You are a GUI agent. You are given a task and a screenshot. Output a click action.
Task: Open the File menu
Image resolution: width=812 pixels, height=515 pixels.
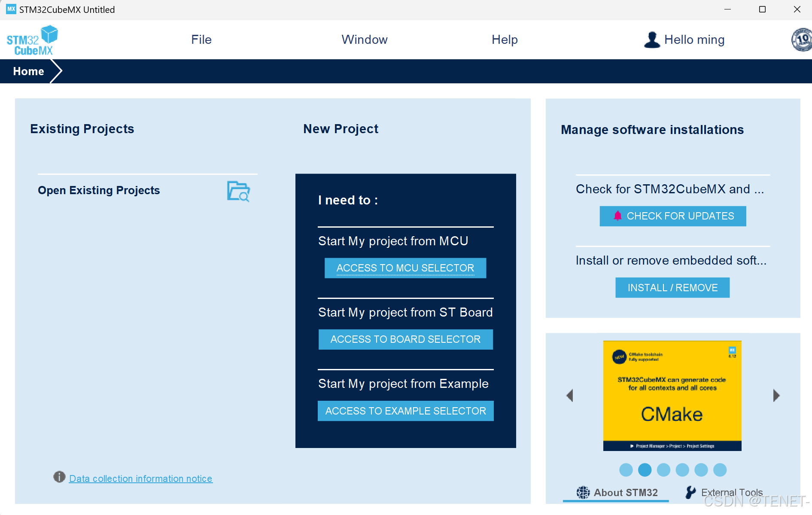(201, 40)
